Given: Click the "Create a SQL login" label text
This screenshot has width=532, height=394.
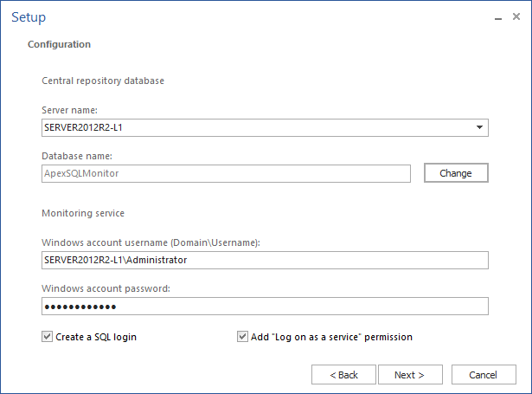Looking at the screenshot, I should [x=96, y=337].
